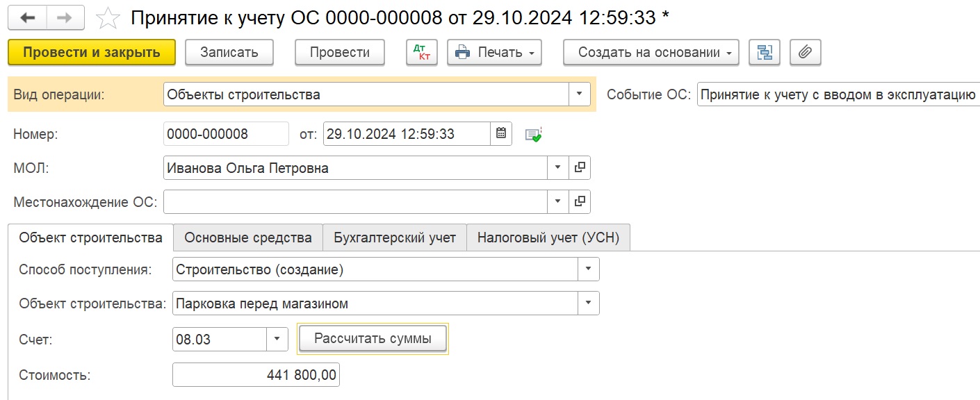Viewport: 980px width, 400px height.
Task: Show Дт/Кт postings icon
Action: coord(422,52)
